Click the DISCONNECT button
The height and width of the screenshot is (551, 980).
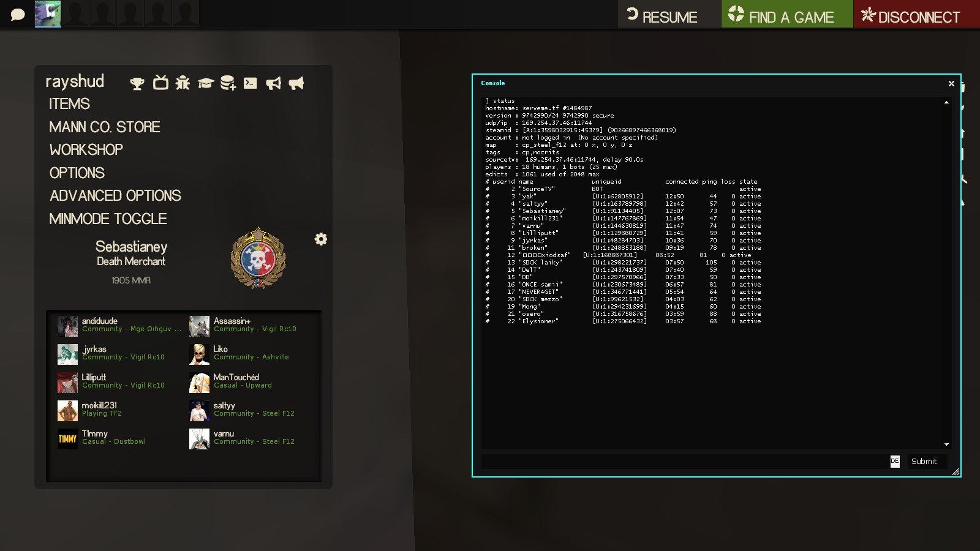click(x=911, y=17)
